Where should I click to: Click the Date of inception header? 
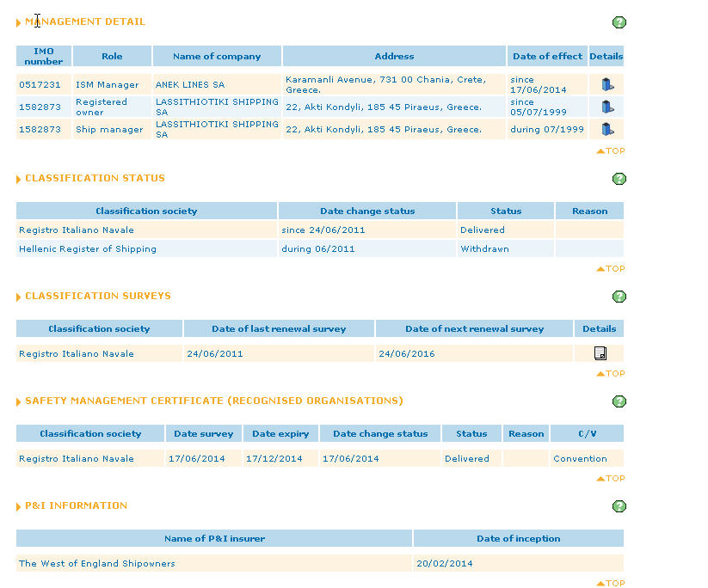519,538
